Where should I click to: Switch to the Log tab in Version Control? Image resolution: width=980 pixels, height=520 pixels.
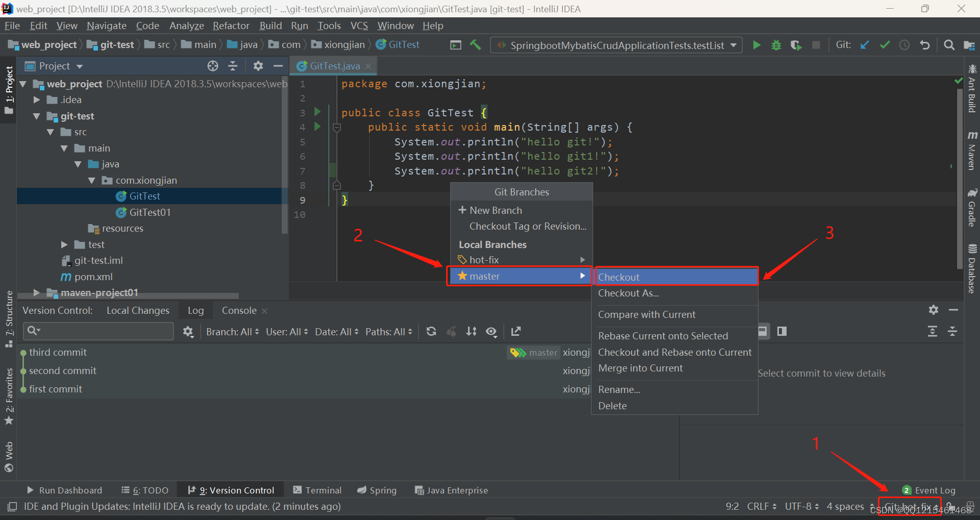pyautogui.click(x=195, y=310)
